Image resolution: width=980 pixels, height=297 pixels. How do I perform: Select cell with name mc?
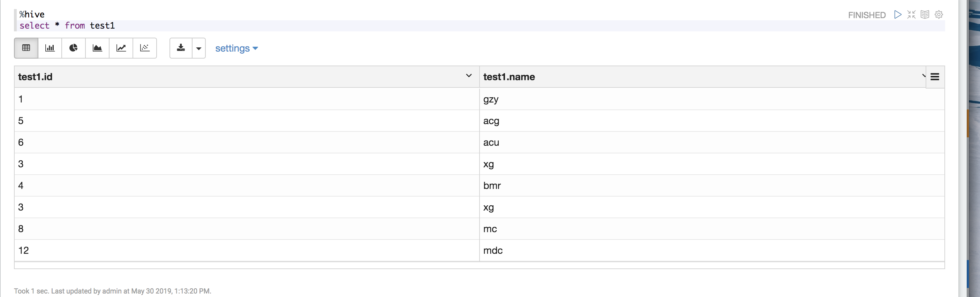[712, 229]
